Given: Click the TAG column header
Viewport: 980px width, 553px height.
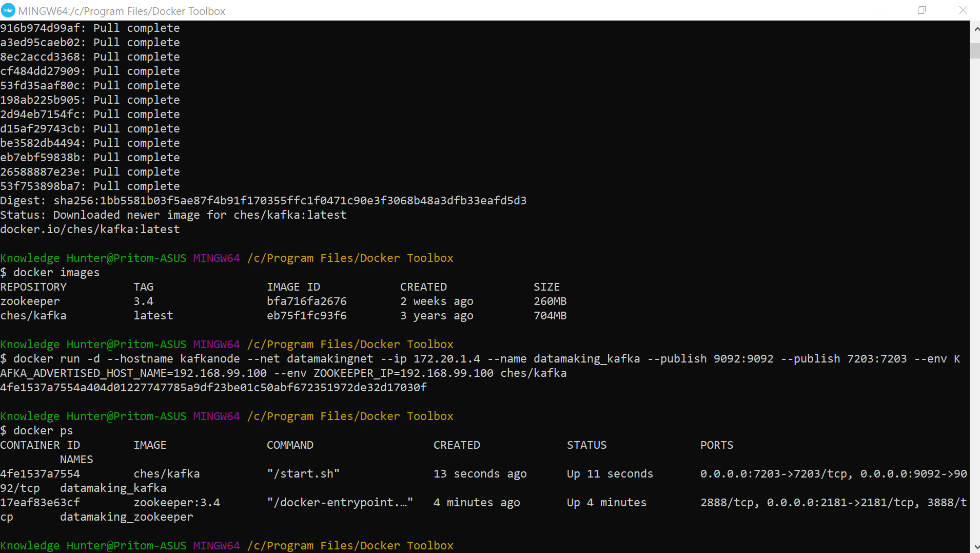Looking at the screenshot, I should pyautogui.click(x=144, y=287).
